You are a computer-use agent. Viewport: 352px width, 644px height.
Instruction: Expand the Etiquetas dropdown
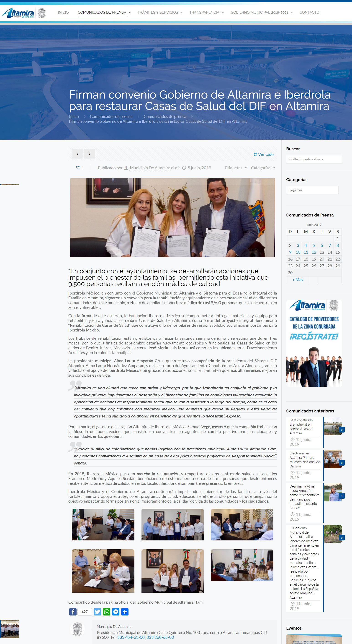pyautogui.click(x=236, y=168)
